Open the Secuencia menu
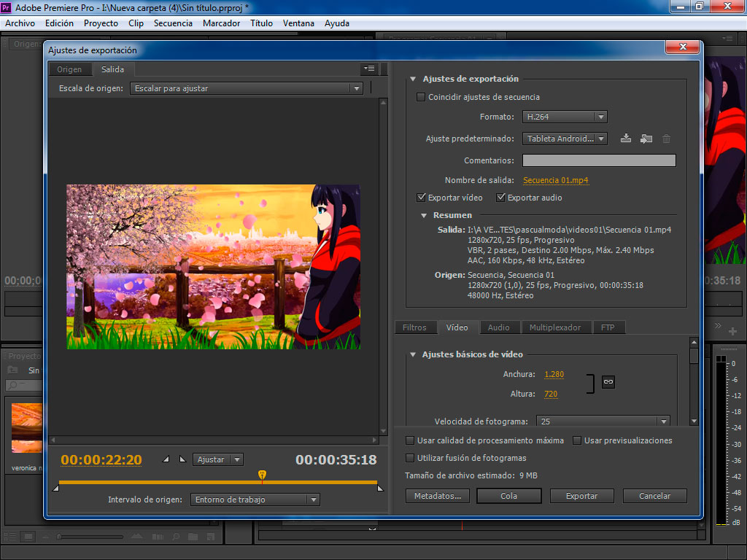The width and height of the screenshot is (747, 560). click(x=173, y=23)
